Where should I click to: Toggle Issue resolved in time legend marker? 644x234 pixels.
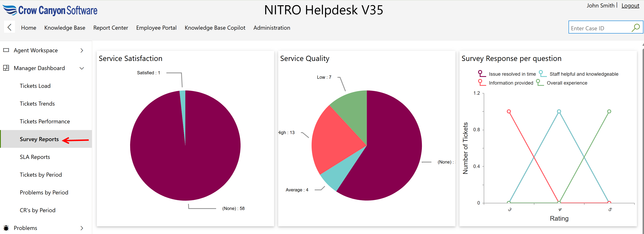[482, 74]
